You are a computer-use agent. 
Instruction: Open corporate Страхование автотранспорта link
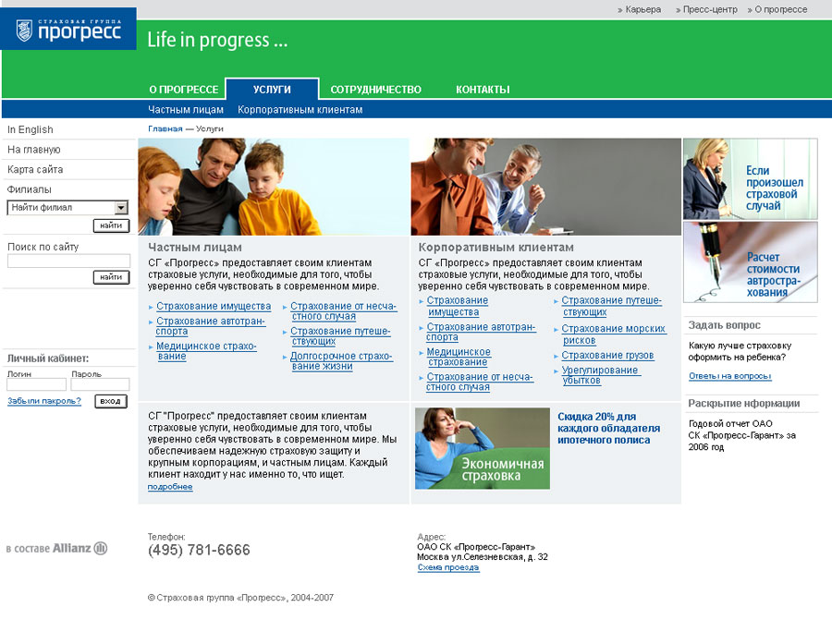pos(481,332)
